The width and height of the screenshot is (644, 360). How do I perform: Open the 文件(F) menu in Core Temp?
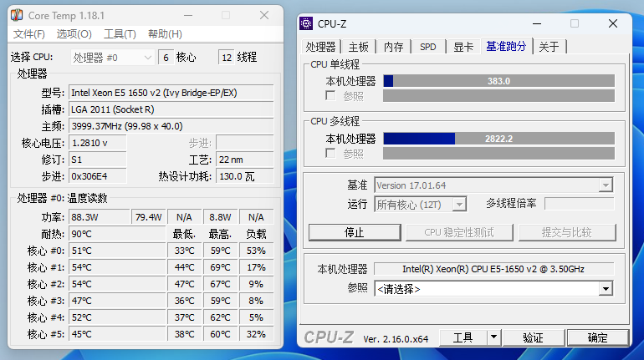click(x=28, y=34)
